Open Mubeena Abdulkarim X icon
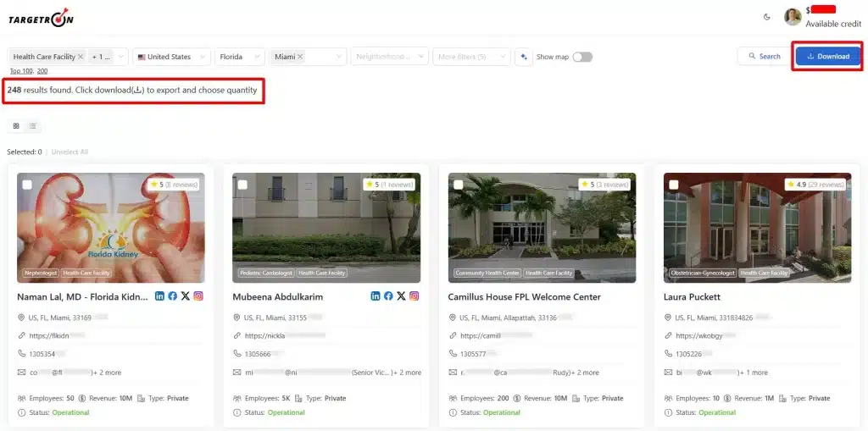 401,296
